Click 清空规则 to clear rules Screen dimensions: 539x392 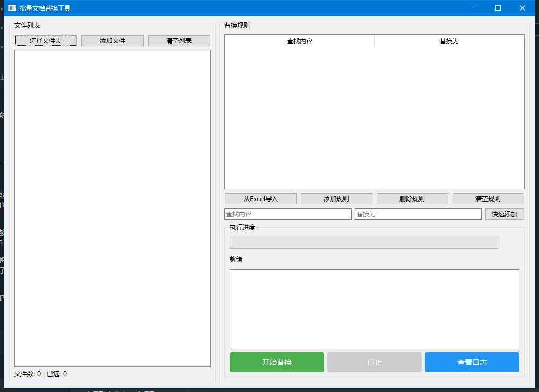(488, 198)
